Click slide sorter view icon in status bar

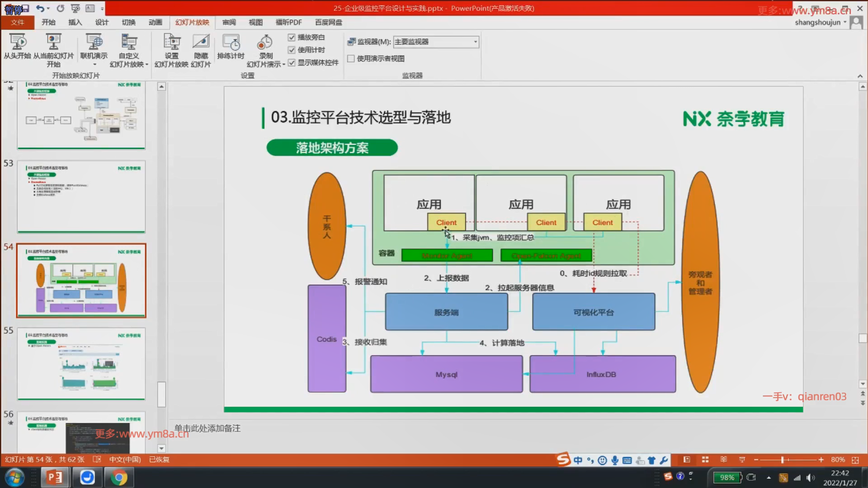[705, 460]
